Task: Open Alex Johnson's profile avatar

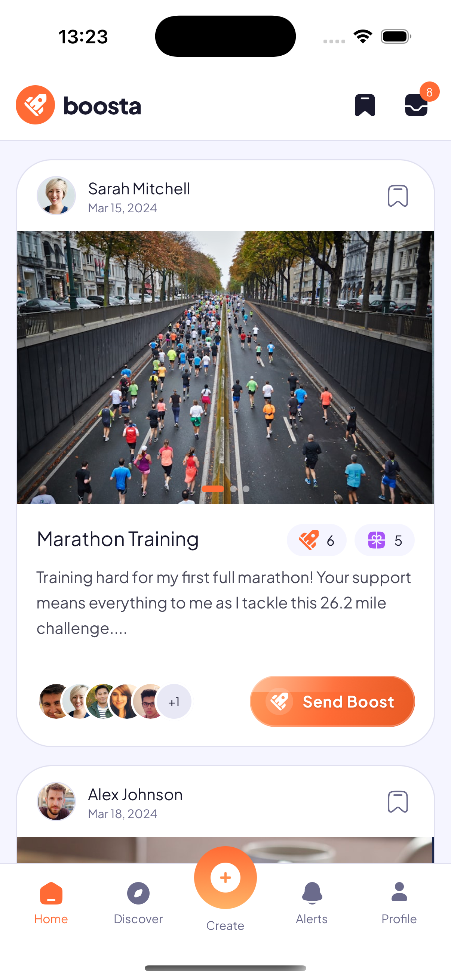Action: 56,801
